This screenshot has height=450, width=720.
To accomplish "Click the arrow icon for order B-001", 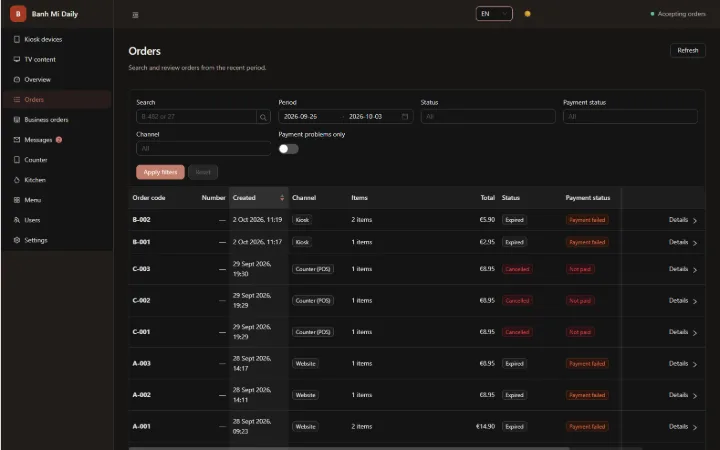I will tap(695, 243).
